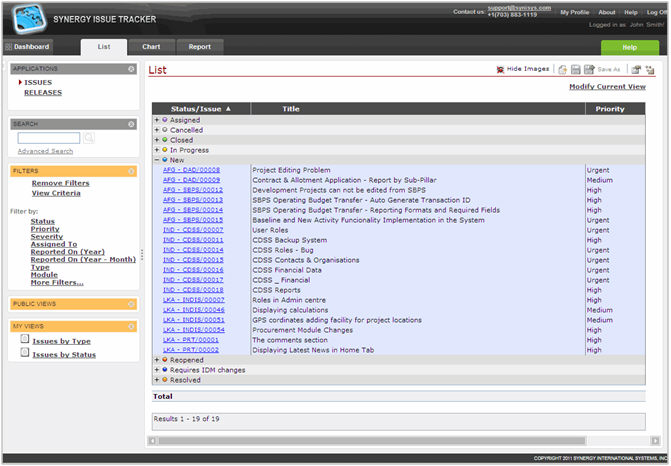Expand the In Progress status group
671x466 pixels.
(x=157, y=150)
